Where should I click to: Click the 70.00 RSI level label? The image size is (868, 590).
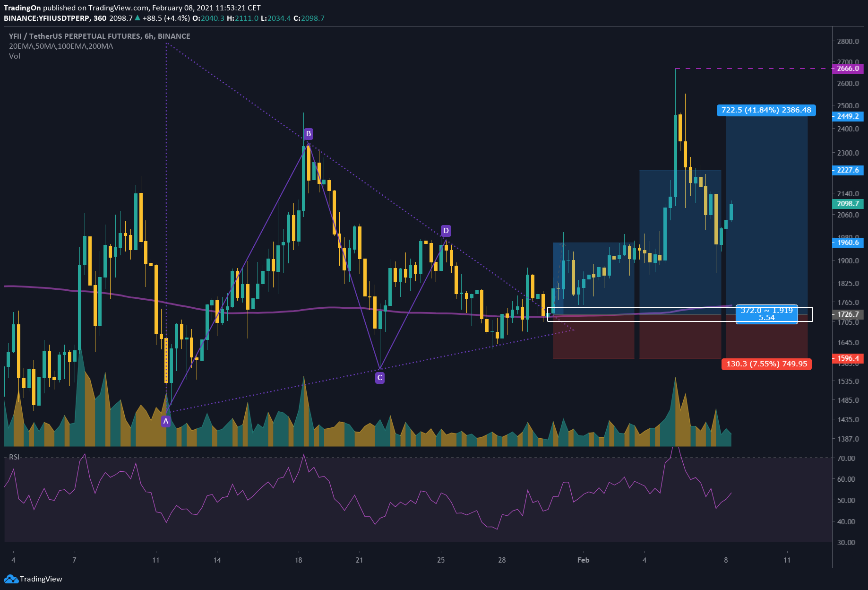[x=846, y=458]
